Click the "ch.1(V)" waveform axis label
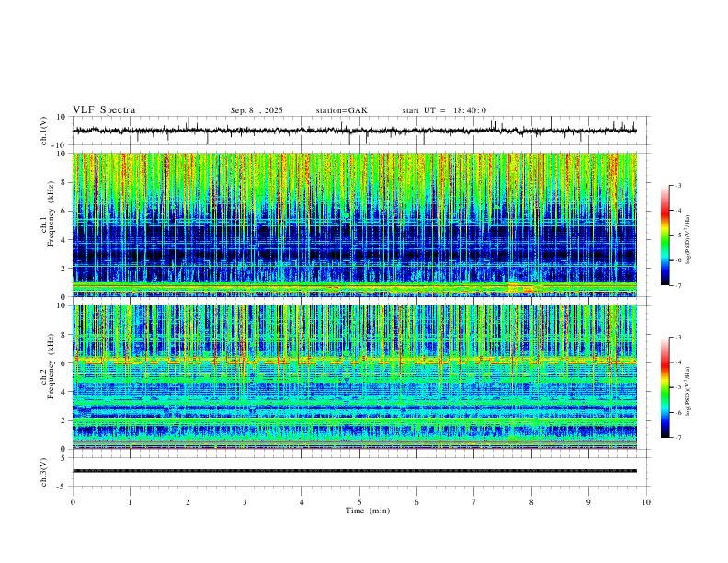The image size is (728, 563). point(44,131)
